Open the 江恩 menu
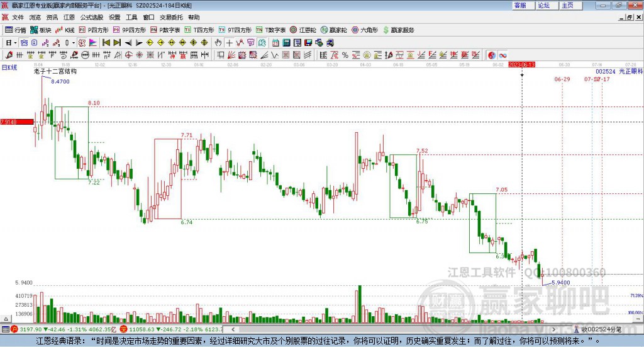The image size is (644, 347). click(69, 17)
